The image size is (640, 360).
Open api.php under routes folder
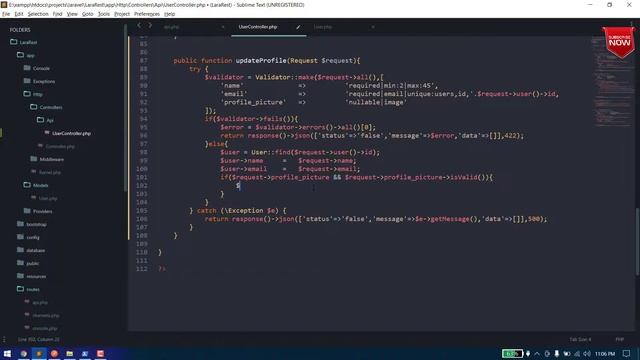(x=40, y=302)
